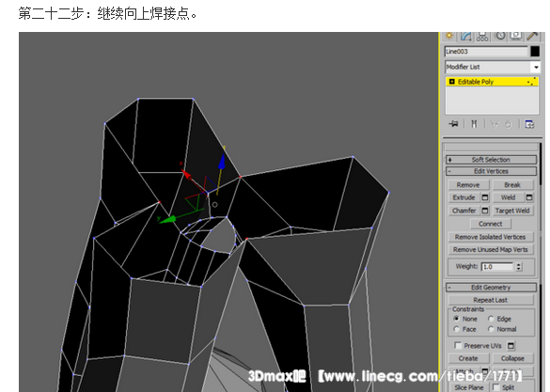The height and width of the screenshot is (392, 550).
Task: Select the Face constraint radio button
Action: tap(456, 329)
